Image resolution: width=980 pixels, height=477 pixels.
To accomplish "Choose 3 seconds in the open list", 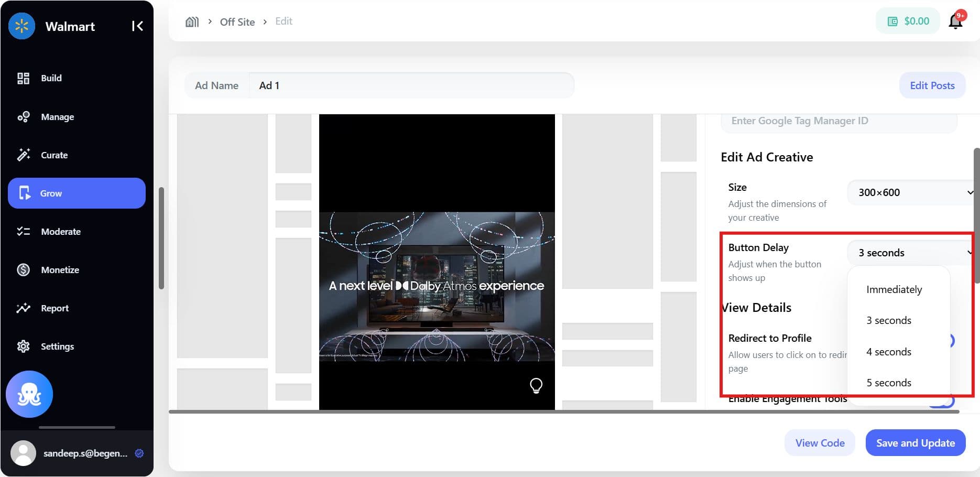I will pos(889,320).
